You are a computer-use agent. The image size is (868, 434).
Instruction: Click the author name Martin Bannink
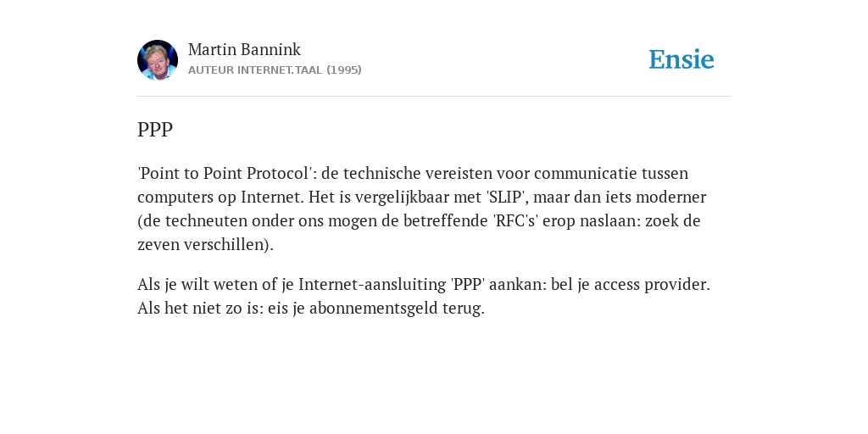pyautogui.click(x=244, y=50)
